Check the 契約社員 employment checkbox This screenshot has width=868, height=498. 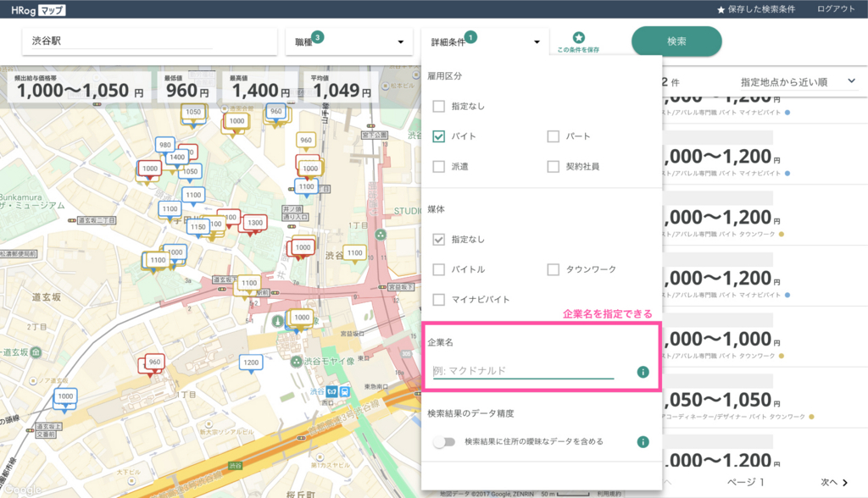click(553, 167)
